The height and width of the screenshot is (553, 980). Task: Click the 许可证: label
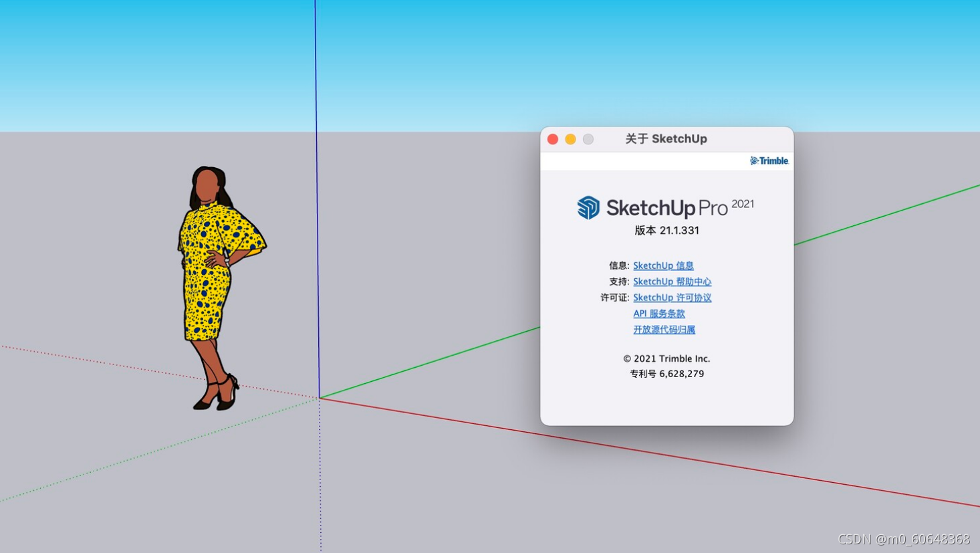tap(615, 298)
